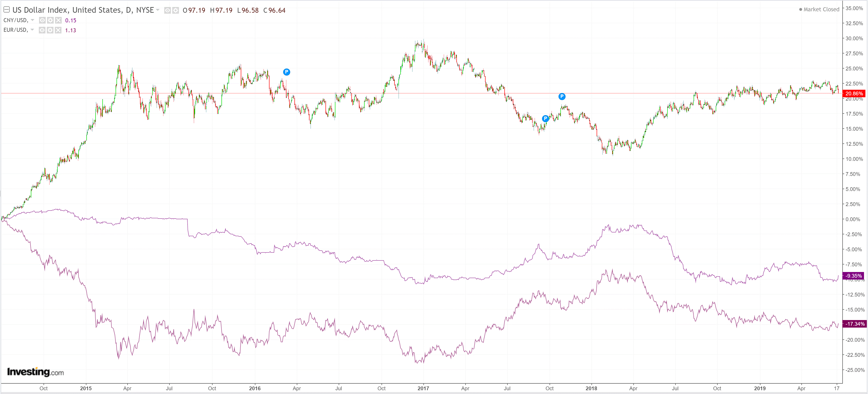The height and width of the screenshot is (394, 868).
Task: Open EUR/USD series settings gear
Action: [50, 30]
